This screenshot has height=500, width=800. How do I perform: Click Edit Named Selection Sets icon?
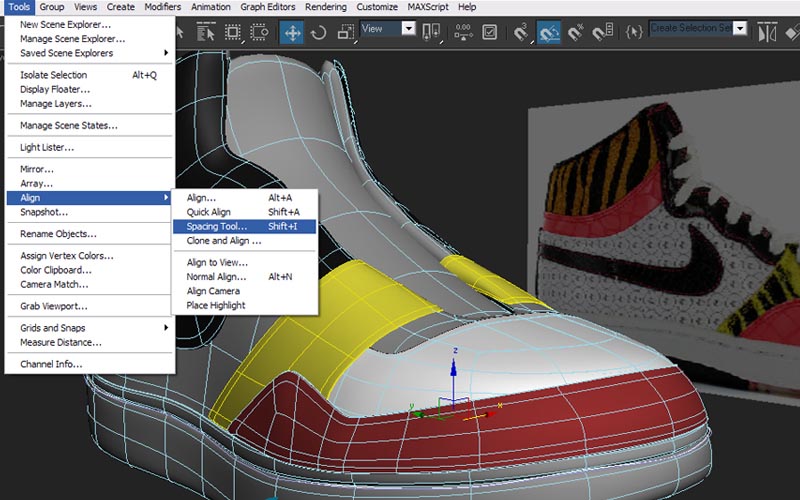633,33
